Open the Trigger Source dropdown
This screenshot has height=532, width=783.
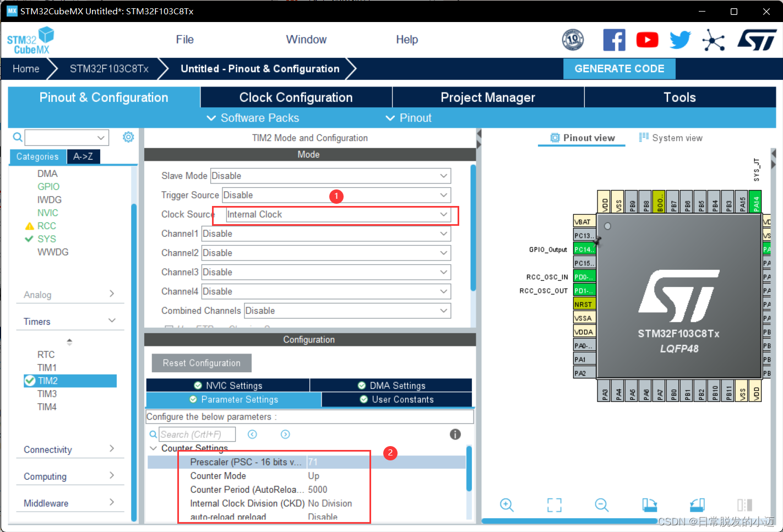click(x=336, y=195)
